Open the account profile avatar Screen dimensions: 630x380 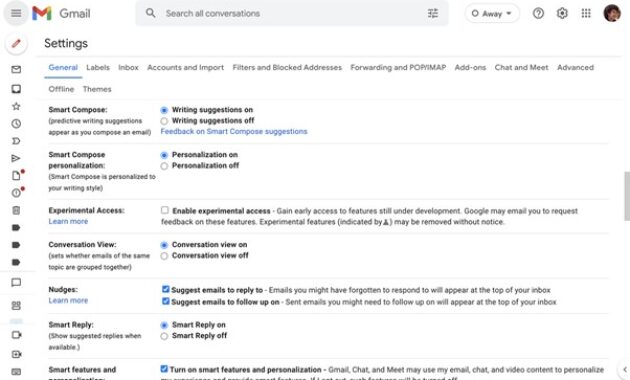[612, 13]
